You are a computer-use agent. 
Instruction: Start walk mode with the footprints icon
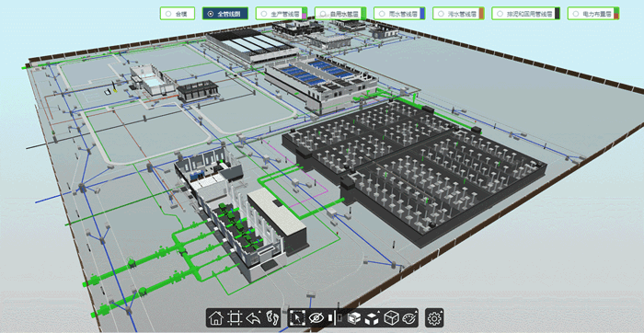click(271, 317)
